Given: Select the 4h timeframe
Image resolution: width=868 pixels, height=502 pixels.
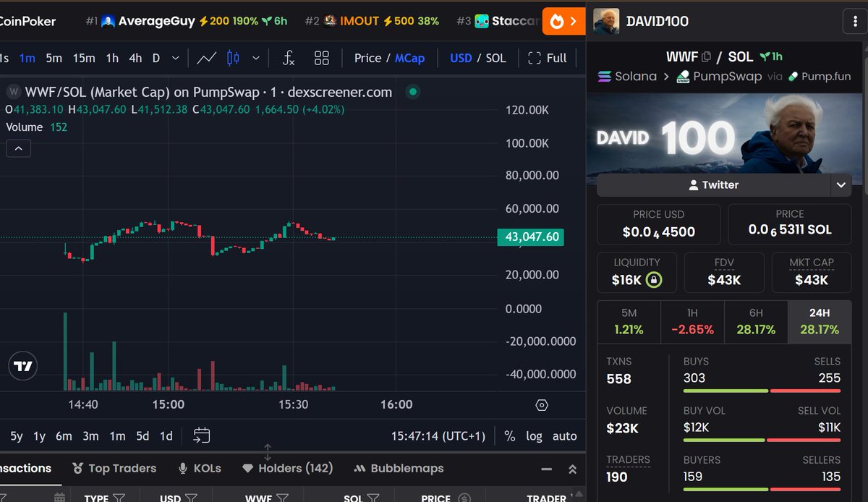Looking at the screenshot, I should (x=135, y=58).
